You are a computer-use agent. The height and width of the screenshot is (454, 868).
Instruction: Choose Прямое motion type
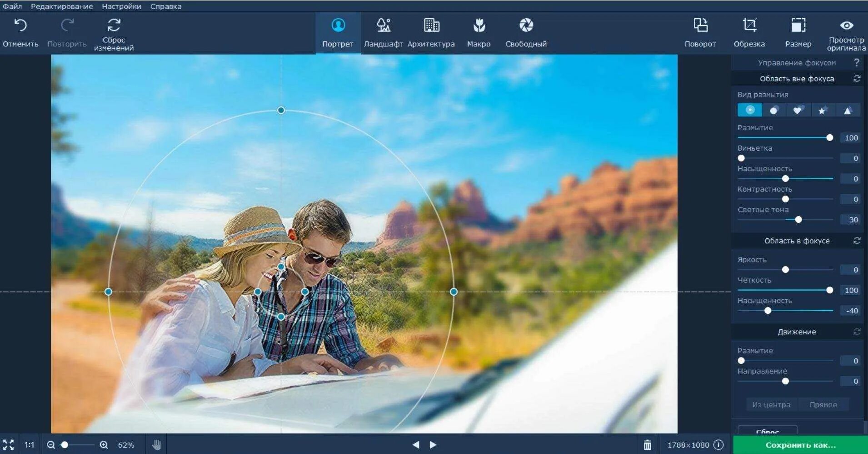click(x=823, y=404)
